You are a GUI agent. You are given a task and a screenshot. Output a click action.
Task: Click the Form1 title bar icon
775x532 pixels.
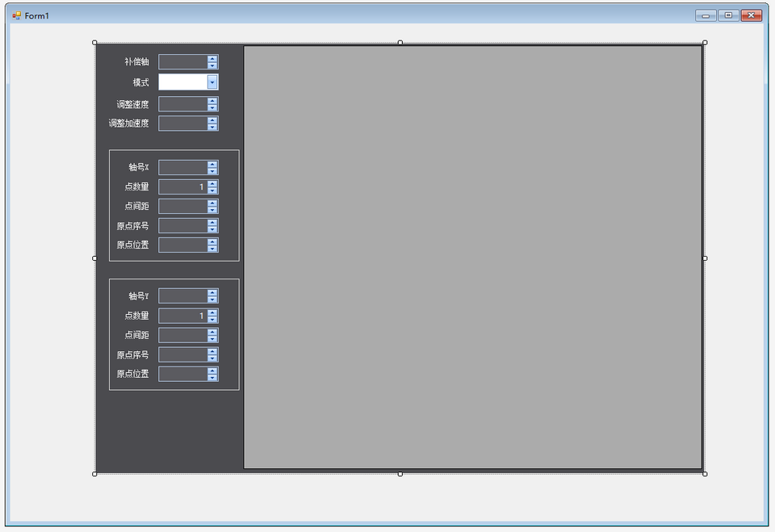point(17,16)
